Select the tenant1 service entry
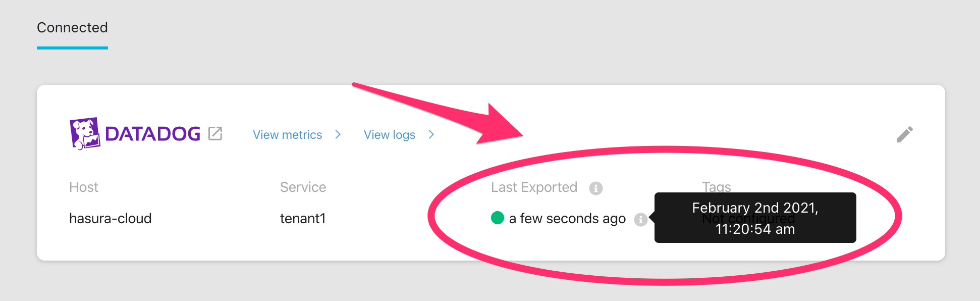This screenshot has width=980, height=301. (303, 218)
